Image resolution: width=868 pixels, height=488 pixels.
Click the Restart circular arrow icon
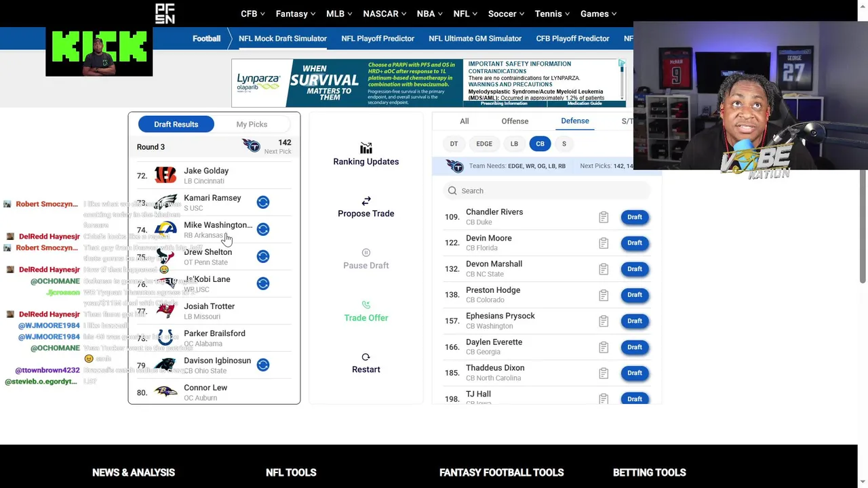[366, 357]
